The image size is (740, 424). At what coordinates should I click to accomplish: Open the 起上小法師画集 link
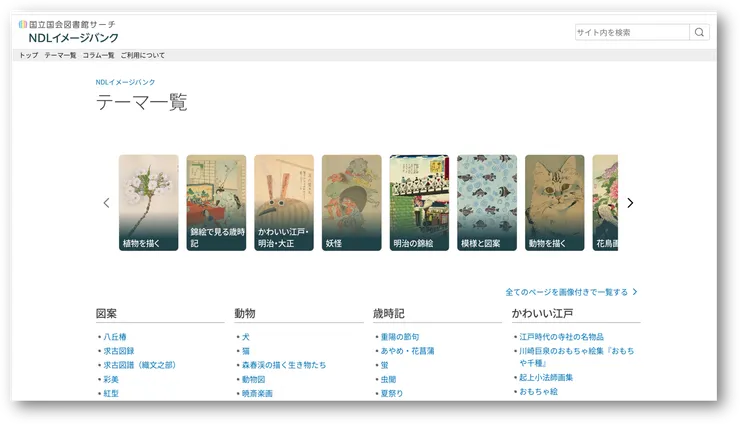(x=546, y=377)
